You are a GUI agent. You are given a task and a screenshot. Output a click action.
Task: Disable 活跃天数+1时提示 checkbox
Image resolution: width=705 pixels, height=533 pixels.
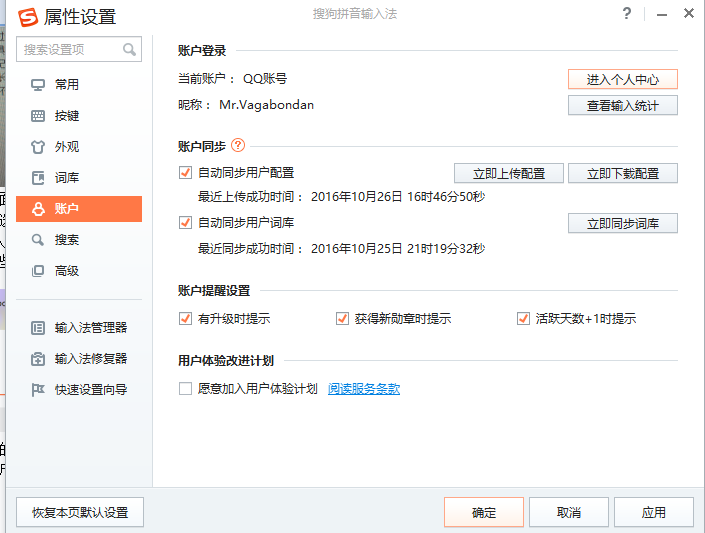tap(523, 318)
